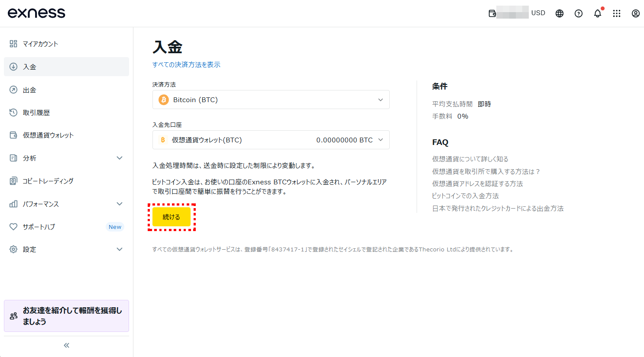Click the 取引履歴 history clock icon

pos(13,113)
